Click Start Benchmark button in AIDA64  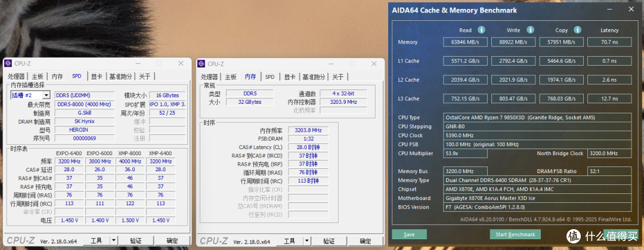click(515, 234)
